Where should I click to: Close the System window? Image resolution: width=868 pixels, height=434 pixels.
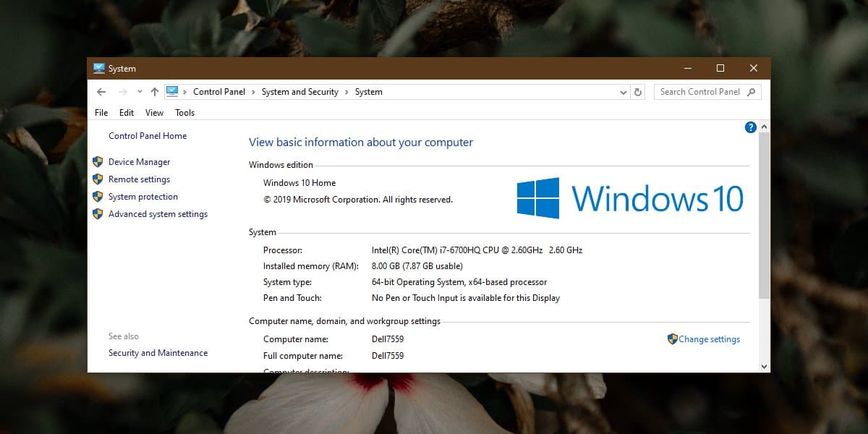[754, 68]
